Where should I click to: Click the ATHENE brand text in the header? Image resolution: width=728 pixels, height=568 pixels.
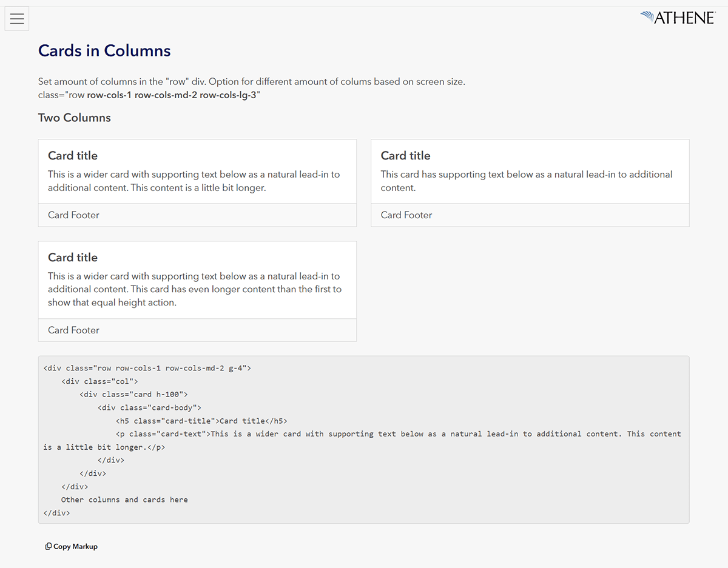[x=684, y=18]
